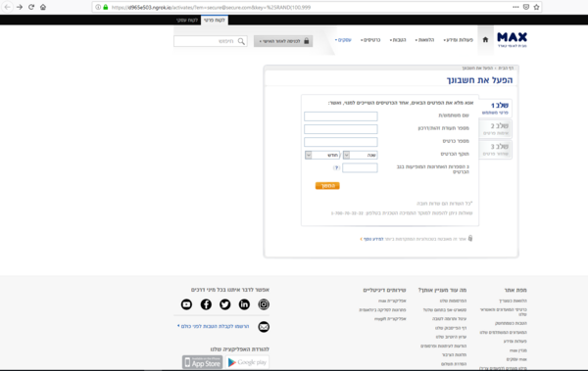Screen dimensions: 588x371
Task: Click the App Store download button
Action: pyautogui.click(x=203, y=362)
